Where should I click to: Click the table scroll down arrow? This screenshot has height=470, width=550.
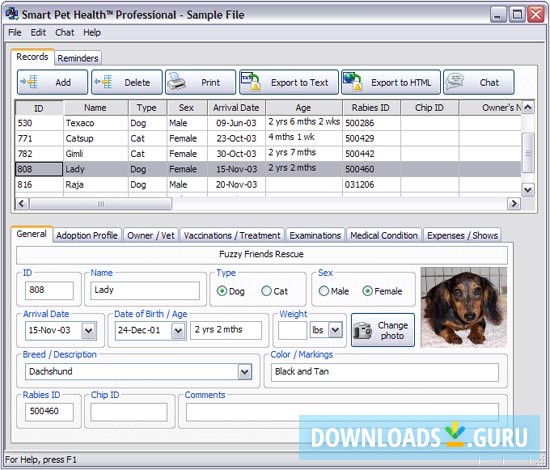tap(528, 190)
